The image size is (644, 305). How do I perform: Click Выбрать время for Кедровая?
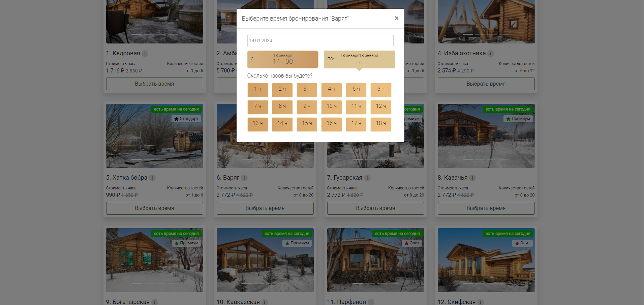(x=155, y=84)
